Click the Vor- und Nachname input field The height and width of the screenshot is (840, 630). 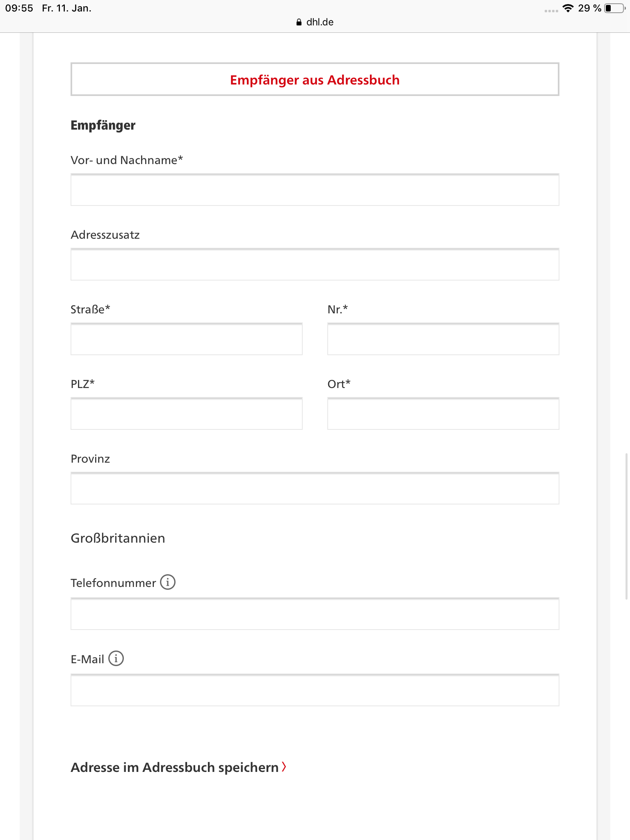pos(315,189)
